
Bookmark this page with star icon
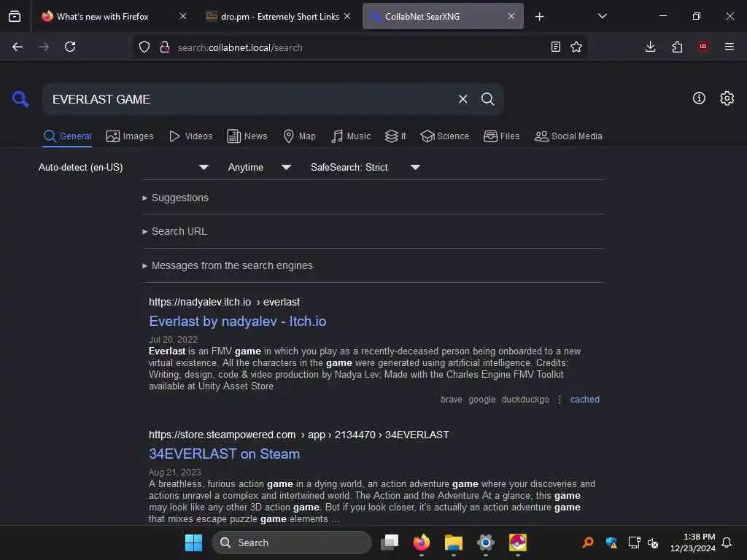point(576,47)
